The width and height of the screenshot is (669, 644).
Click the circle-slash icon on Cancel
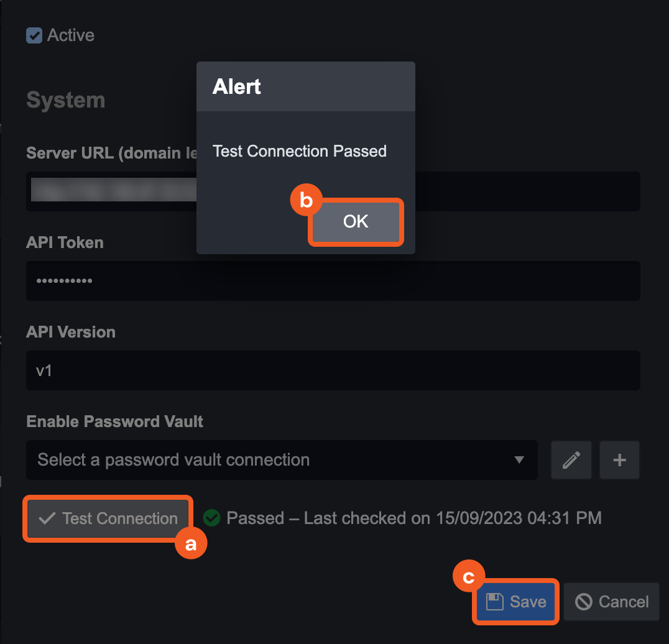tap(583, 602)
